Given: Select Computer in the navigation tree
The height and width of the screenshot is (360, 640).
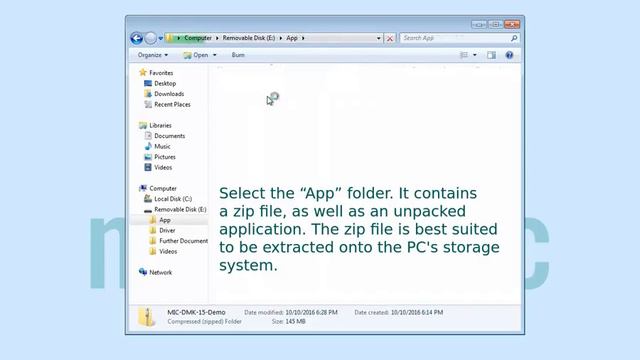Looking at the screenshot, I should click(163, 188).
